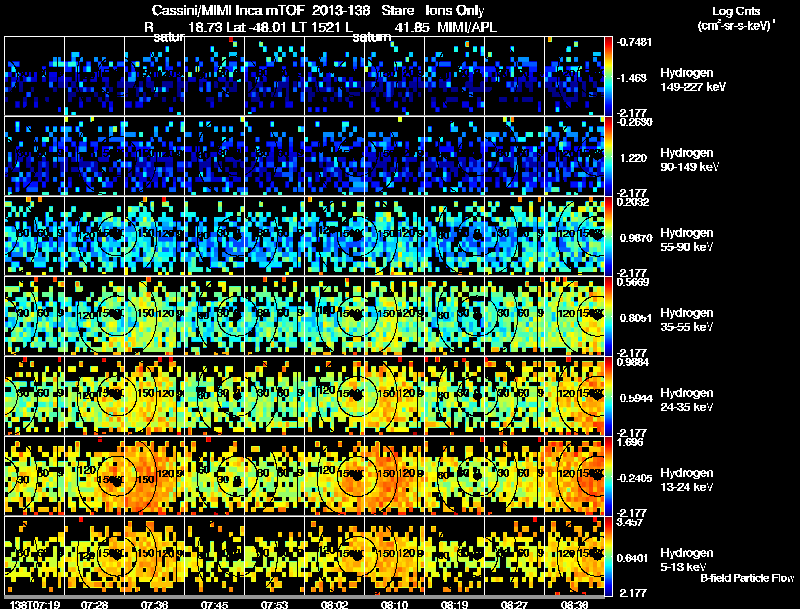The width and height of the screenshot is (800, 609).
Task: Select the 5-13 keV panel at 08:10
Action: point(394,556)
